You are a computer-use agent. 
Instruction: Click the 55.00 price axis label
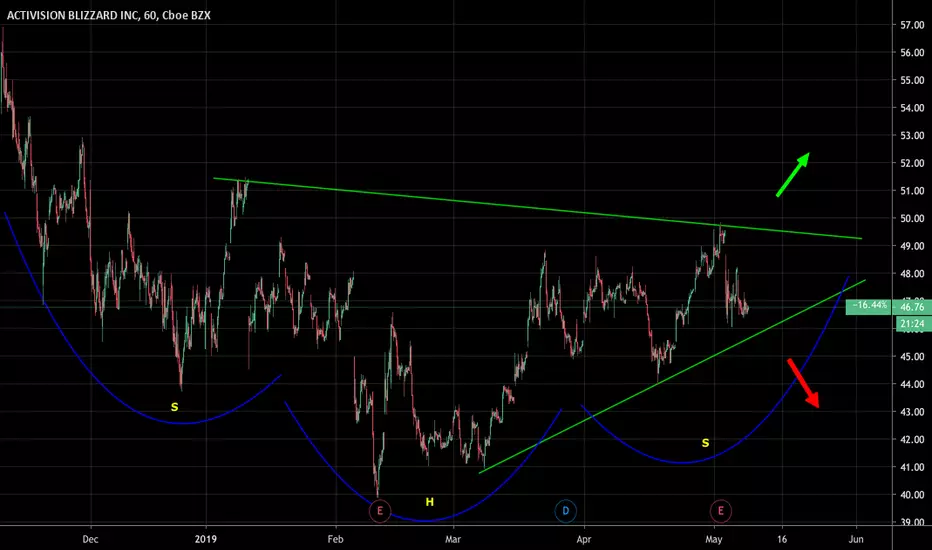pyautogui.click(x=912, y=80)
